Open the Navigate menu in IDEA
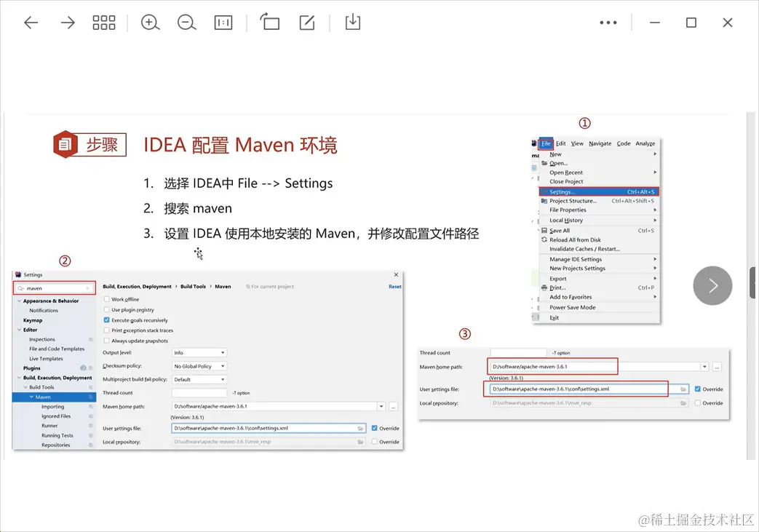The height and width of the screenshot is (532, 759). click(600, 143)
